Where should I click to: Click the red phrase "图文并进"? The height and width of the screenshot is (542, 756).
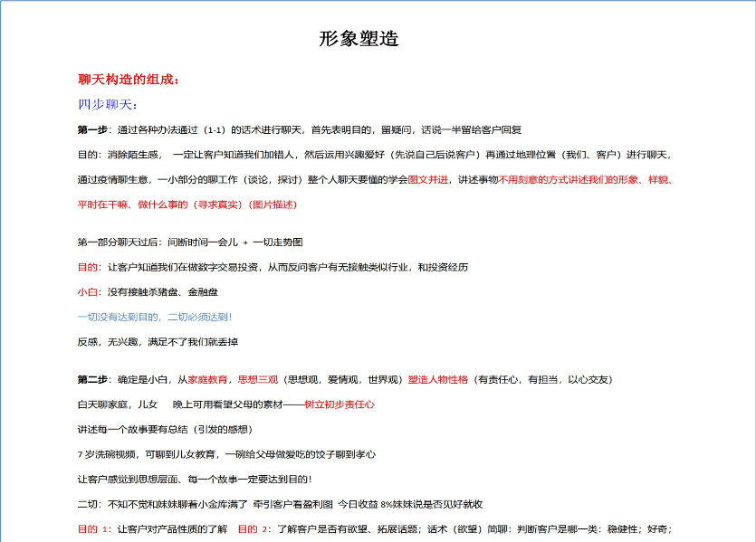[x=427, y=180]
